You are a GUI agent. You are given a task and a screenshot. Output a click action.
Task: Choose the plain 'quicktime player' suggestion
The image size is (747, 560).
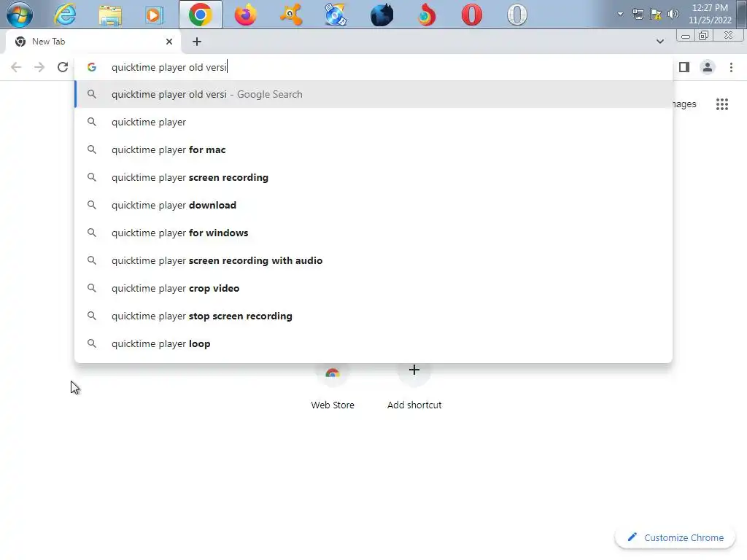[x=373, y=122]
